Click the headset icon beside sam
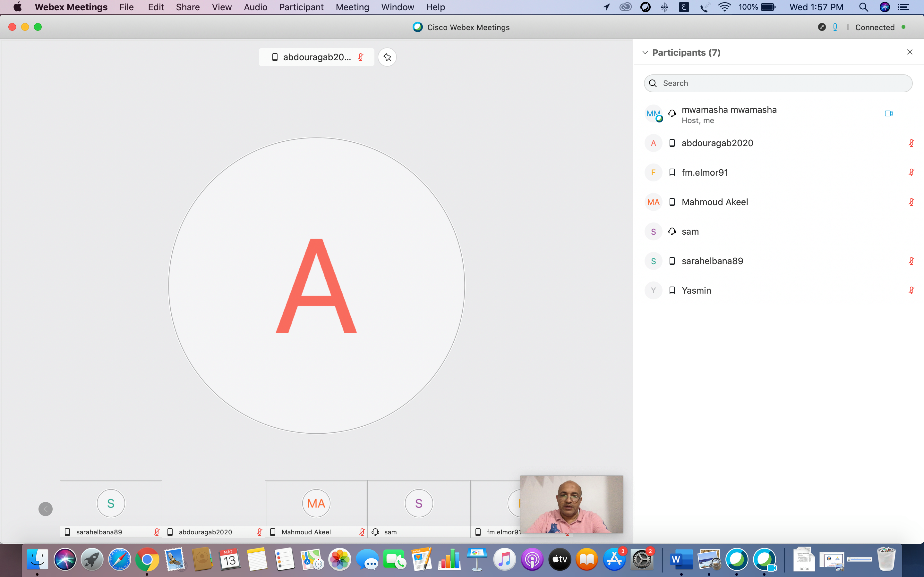 (672, 232)
